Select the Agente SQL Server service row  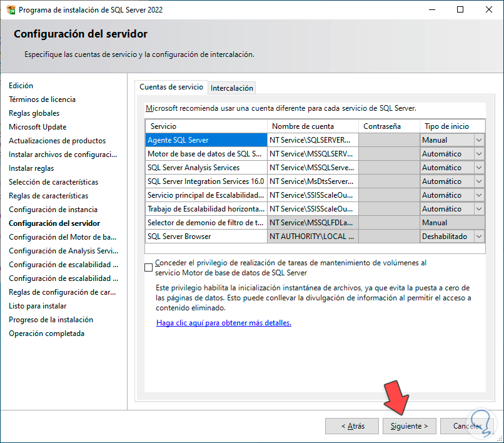point(206,140)
